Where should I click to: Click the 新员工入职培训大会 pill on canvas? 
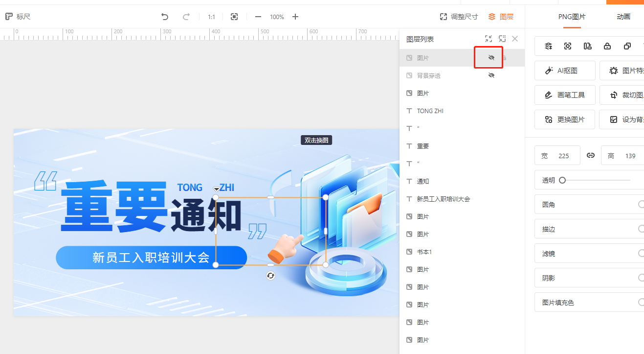point(151,258)
